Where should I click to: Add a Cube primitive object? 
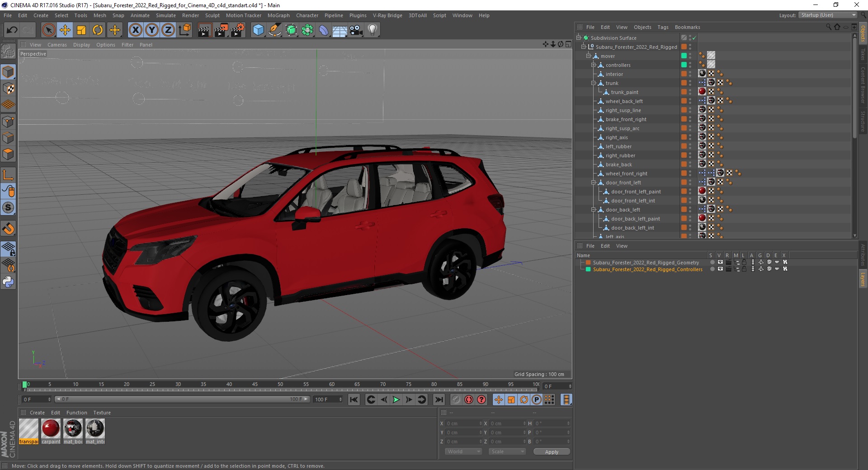[x=258, y=30]
